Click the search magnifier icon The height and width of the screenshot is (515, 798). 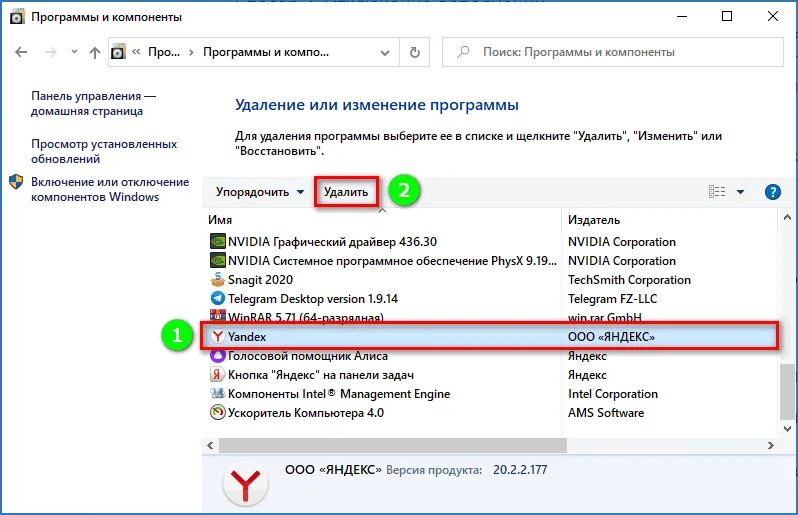[x=463, y=52]
